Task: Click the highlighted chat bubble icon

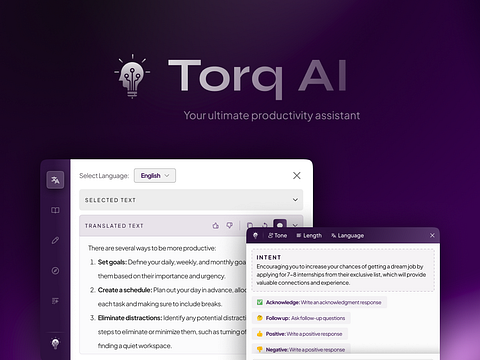Action: tap(280, 225)
